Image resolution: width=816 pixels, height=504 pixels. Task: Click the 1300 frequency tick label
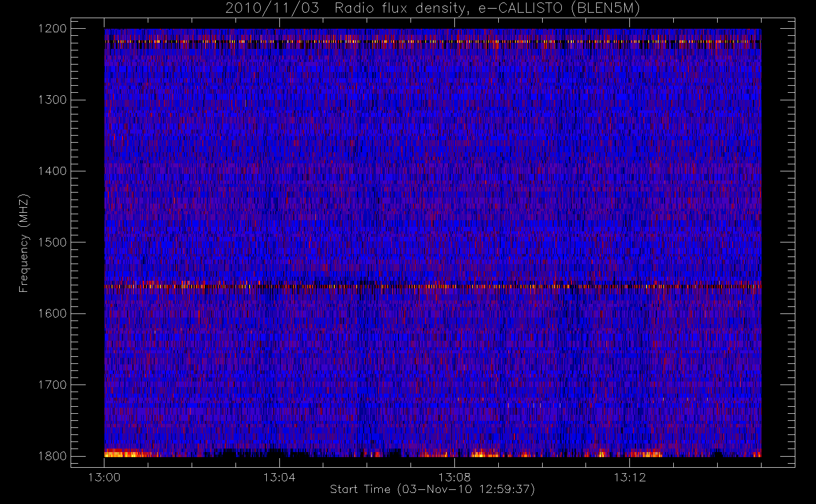click(x=52, y=100)
